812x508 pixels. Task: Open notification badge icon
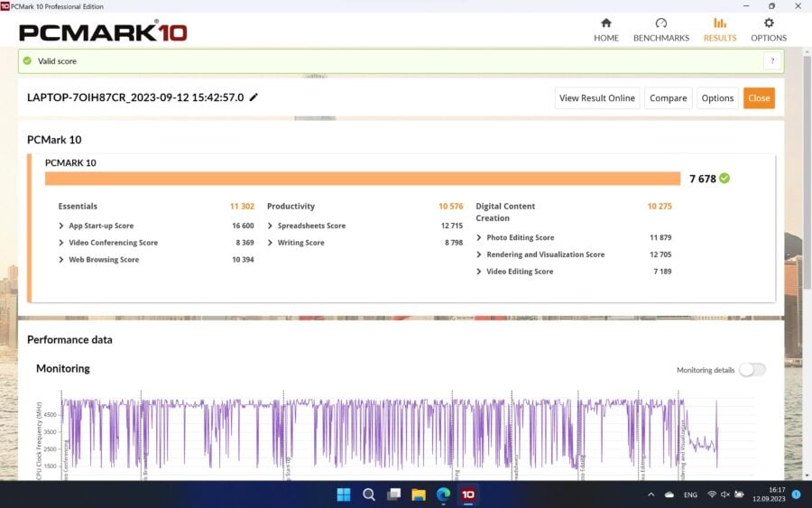(797, 494)
